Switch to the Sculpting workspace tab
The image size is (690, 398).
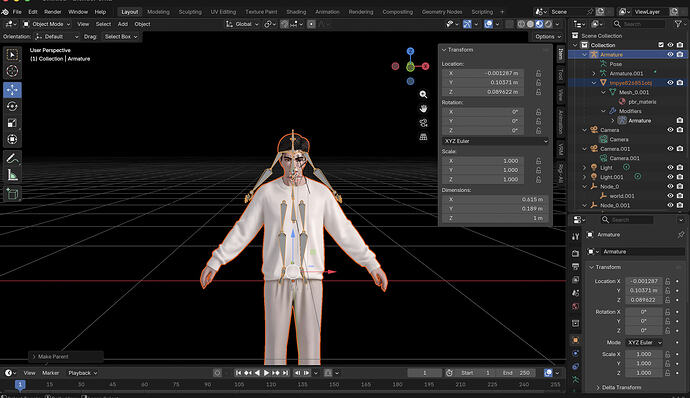190,12
